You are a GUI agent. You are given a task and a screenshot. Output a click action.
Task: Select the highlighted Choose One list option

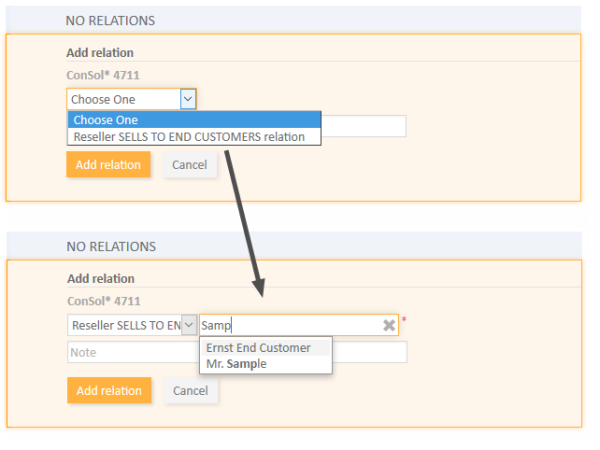(194, 120)
